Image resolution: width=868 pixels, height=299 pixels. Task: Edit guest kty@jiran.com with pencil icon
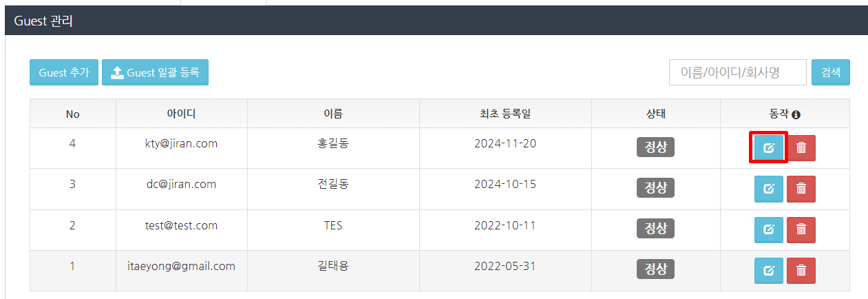(x=768, y=147)
